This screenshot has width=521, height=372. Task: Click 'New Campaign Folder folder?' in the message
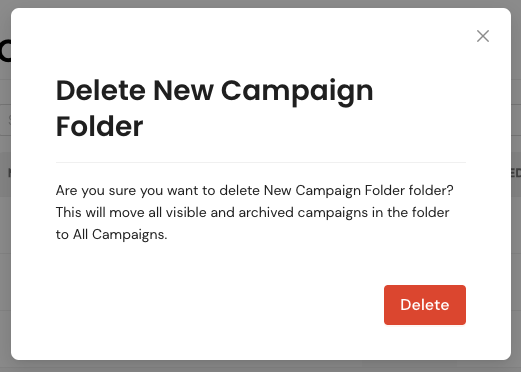click(358, 191)
